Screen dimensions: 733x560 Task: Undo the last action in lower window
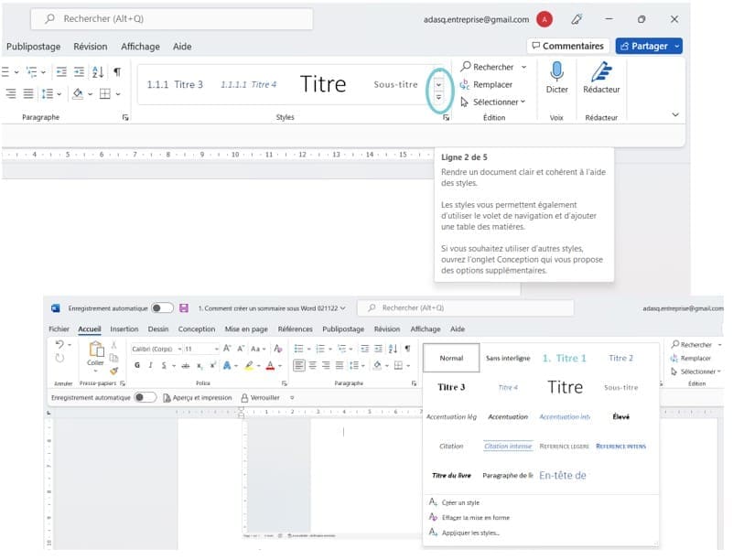(59, 344)
